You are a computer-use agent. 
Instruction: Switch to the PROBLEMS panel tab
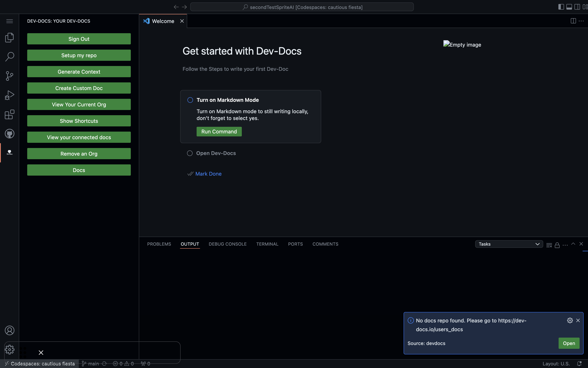tap(159, 244)
